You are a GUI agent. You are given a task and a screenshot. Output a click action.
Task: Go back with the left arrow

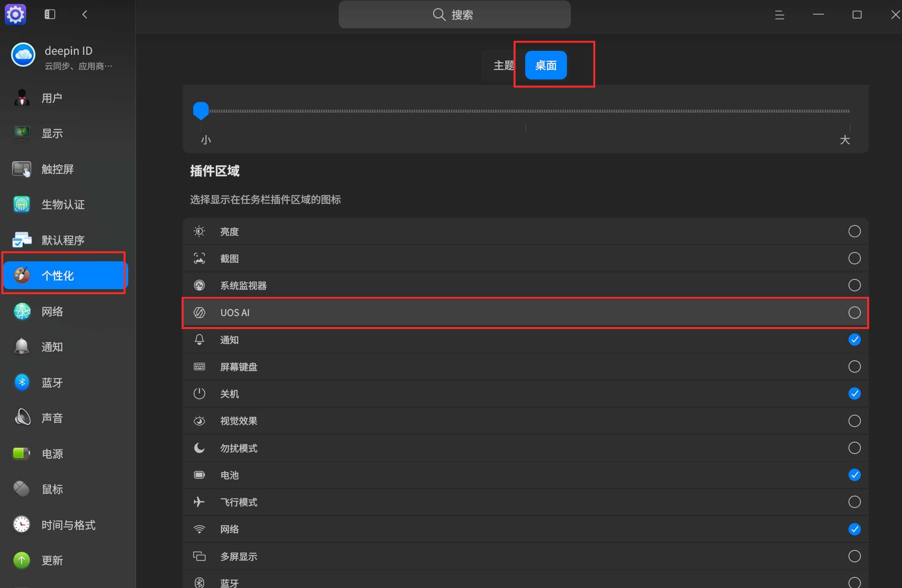tap(84, 15)
